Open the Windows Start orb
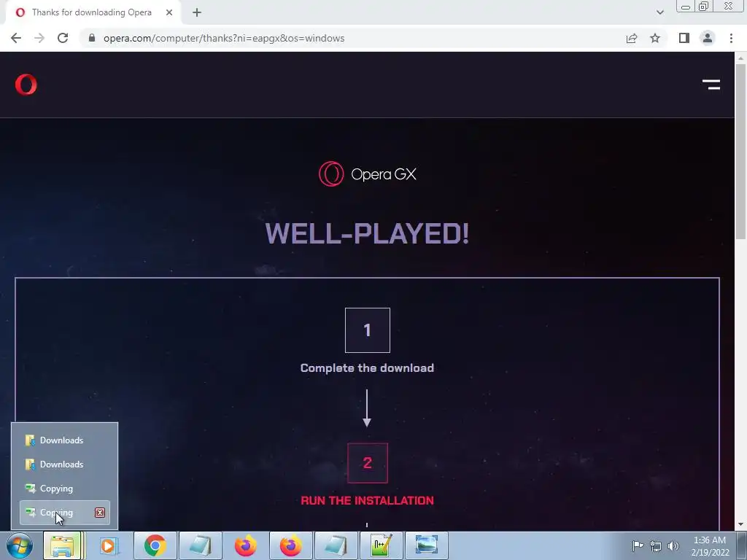747x560 pixels. click(20, 545)
